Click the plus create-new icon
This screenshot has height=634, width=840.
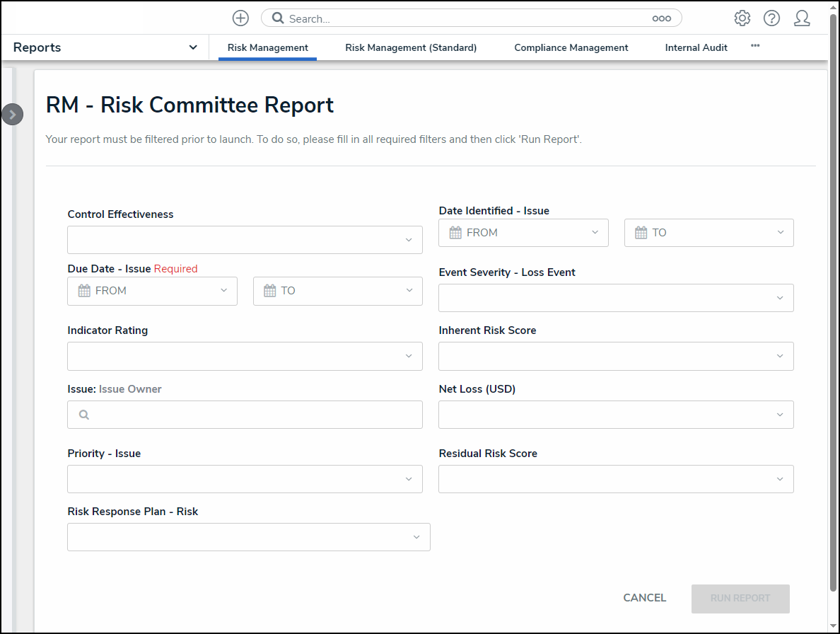[x=240, y=18]
